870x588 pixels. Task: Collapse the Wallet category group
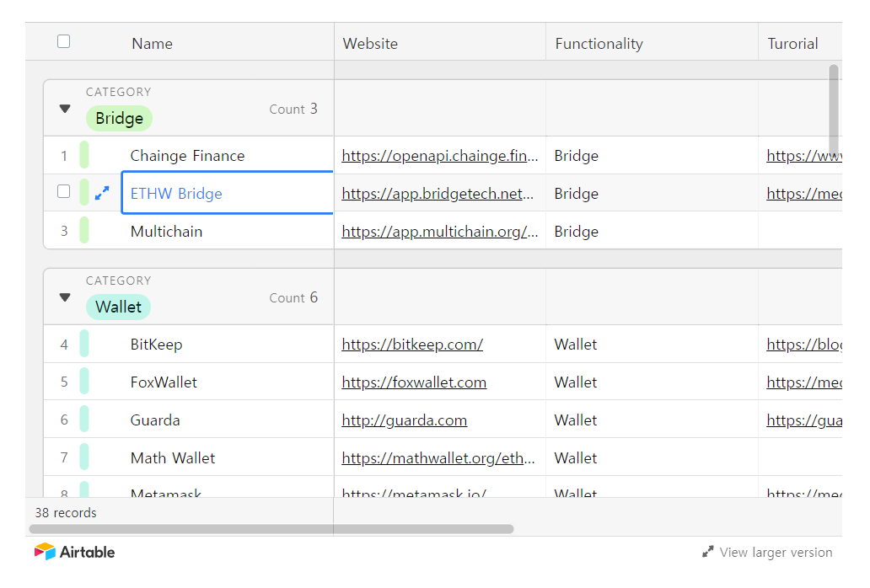pos(65,297)
